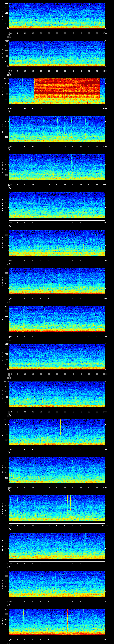Click the '55:00' end time label
This screenshot has height=644, width=114.
pyautogui.click(x=105, y=336)
